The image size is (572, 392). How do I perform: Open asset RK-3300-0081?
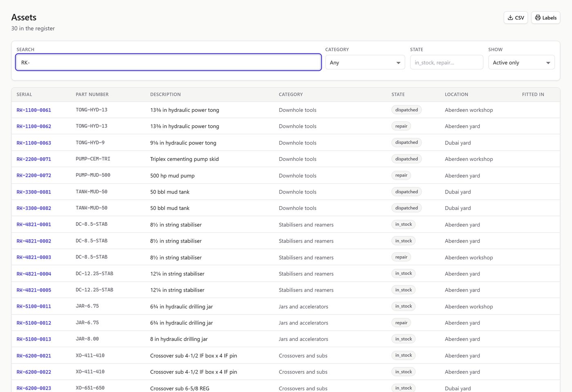34,192
